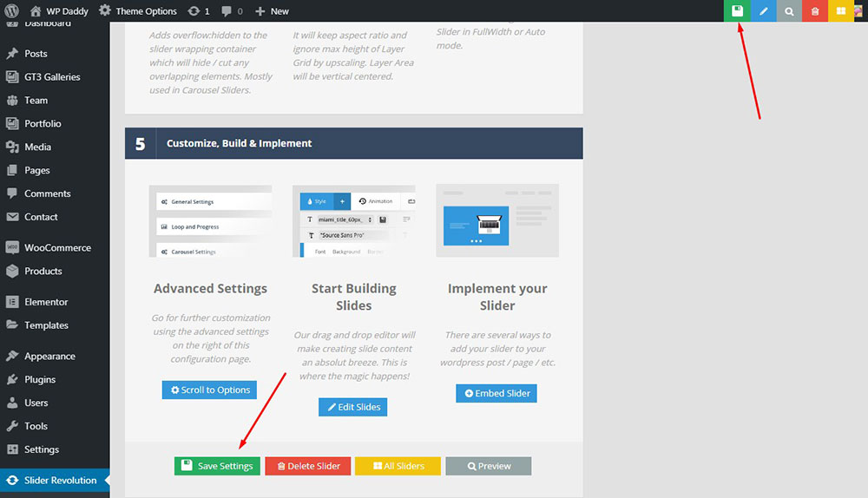
Task: Click the yellow all sliders grid icon
Action: tap(841, 11)
